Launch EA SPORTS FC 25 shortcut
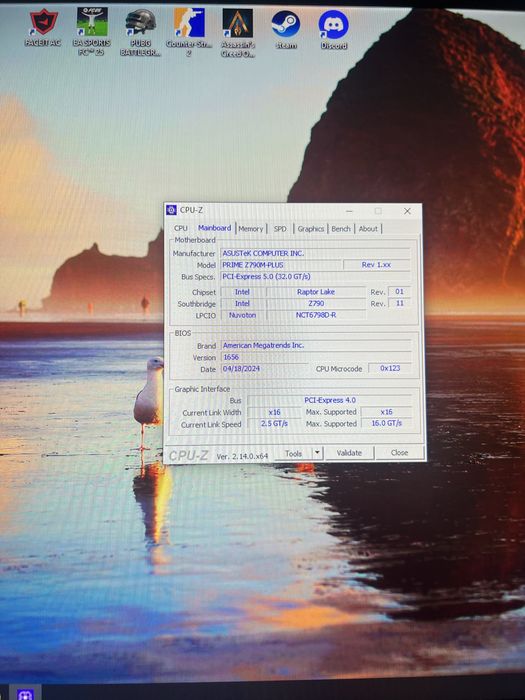 tap(92, 31)
